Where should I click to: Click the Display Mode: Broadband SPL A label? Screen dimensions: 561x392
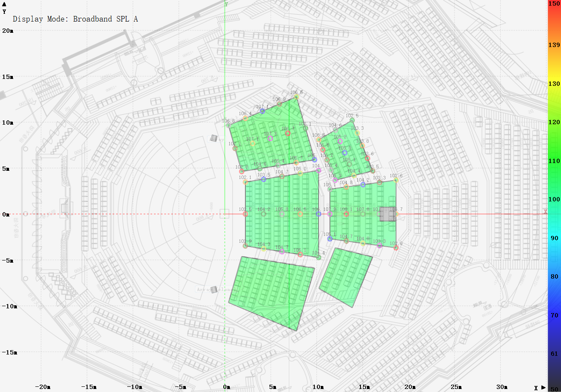coord(75,19)
